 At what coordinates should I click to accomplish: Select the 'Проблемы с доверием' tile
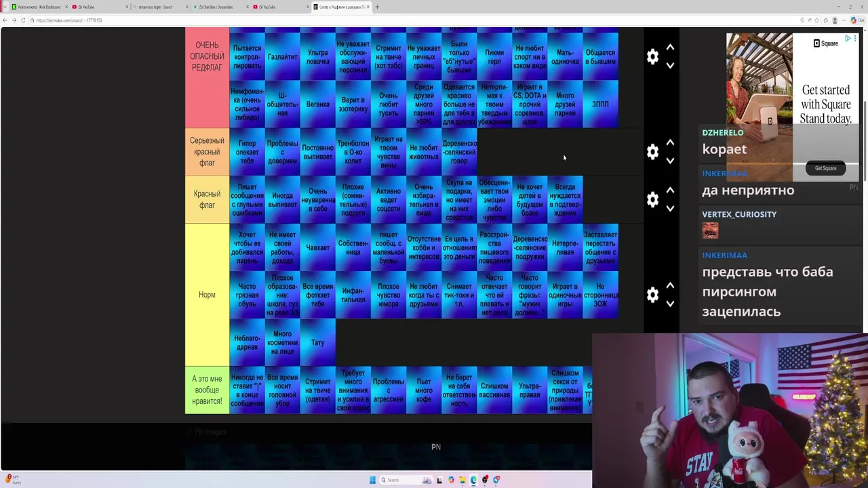282,152
